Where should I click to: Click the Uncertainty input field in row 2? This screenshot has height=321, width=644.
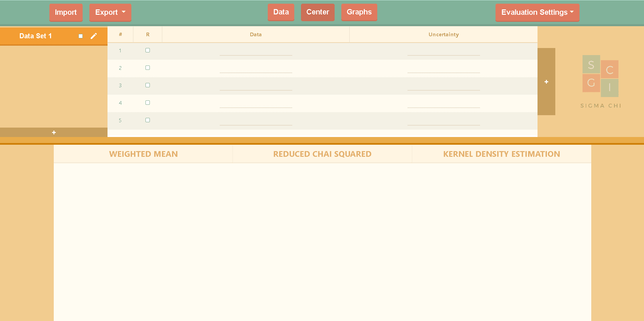(x=443, y=69)
